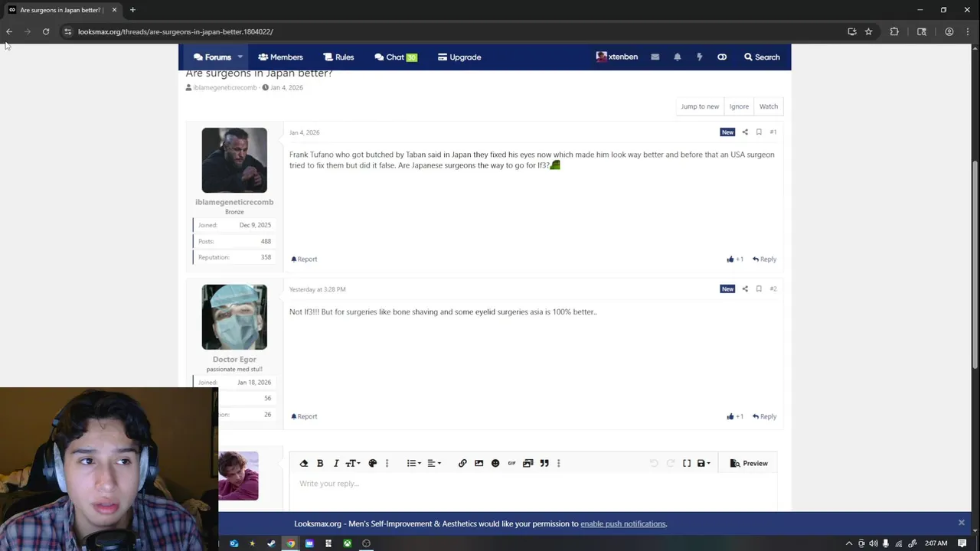Open the save draft dropdown
This screenshot has width=980, height=551.
click(x=704, y=463)
